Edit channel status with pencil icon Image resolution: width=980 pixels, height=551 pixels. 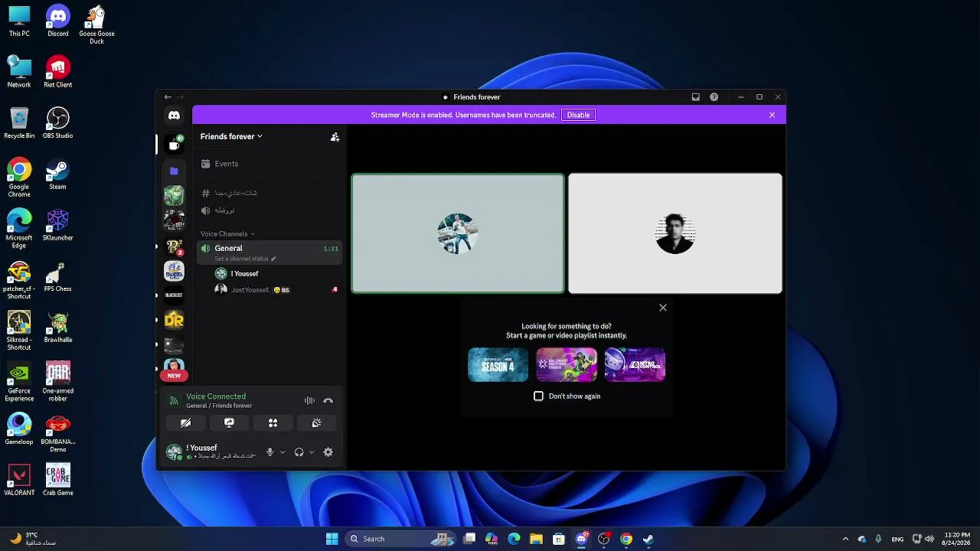(273, 259)
